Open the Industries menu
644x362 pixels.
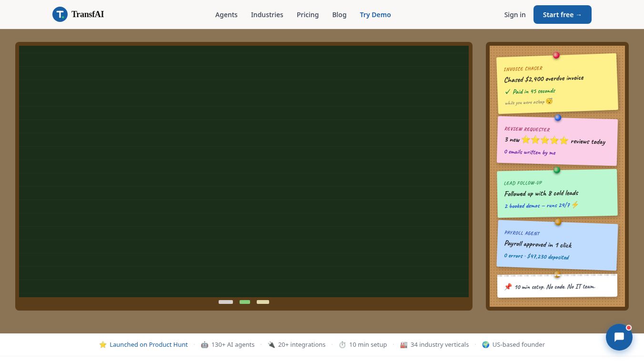pos(267,15)
